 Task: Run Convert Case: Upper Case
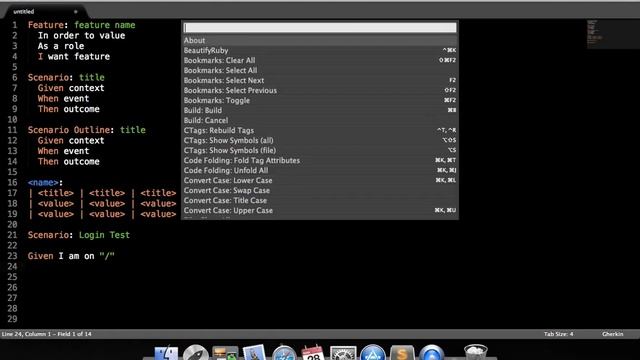(320, 211)
